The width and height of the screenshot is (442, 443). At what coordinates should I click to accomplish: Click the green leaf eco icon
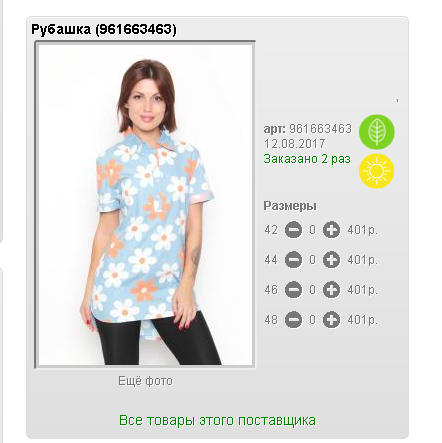[377, 132]
